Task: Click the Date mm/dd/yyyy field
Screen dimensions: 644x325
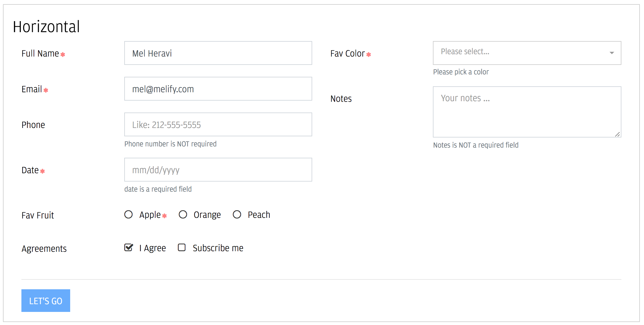Action: tap(218, 170)
